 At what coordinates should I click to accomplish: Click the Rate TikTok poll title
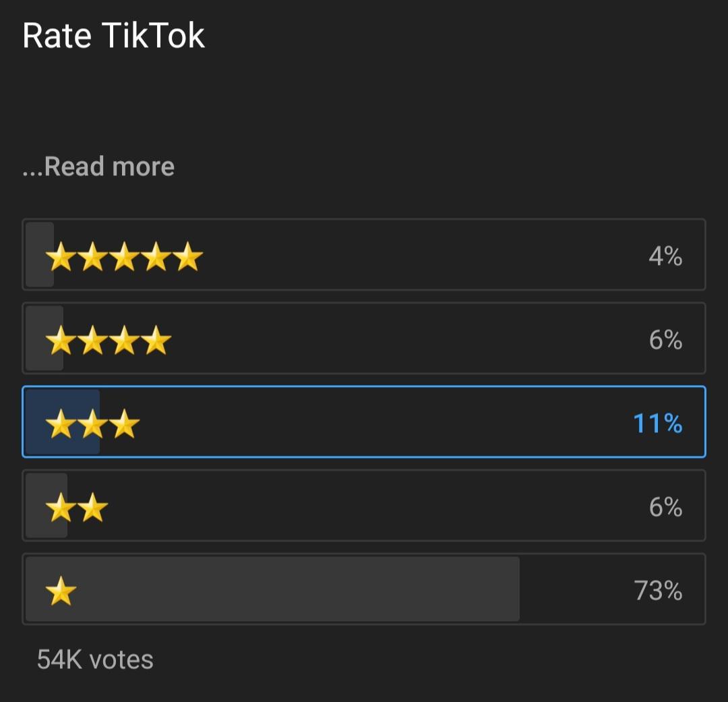coord(113,35)
